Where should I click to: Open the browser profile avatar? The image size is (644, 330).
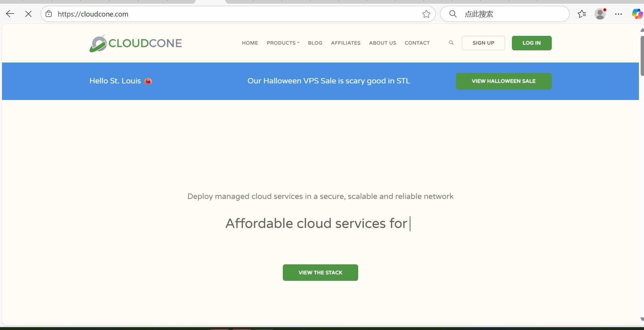[600, 14]
